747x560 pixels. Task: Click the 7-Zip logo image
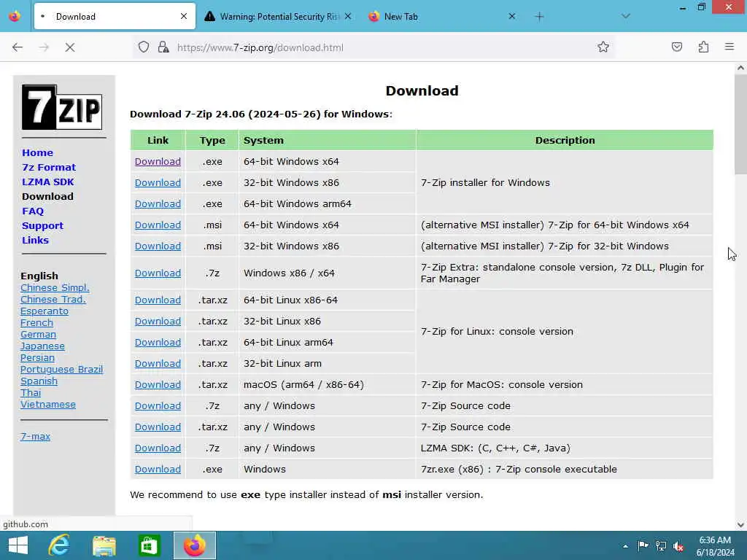(62, 107)
